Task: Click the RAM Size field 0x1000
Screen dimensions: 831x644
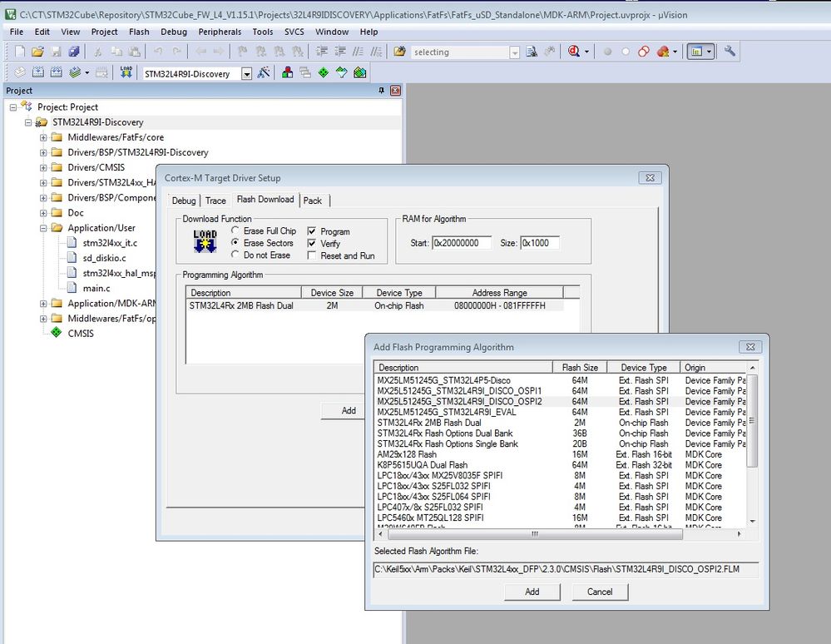Action: pyautogui.click(x=540, y=243)
